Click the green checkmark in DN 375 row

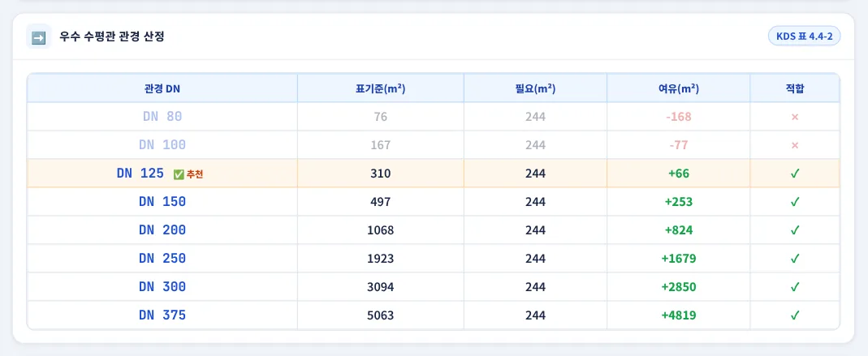795,315
